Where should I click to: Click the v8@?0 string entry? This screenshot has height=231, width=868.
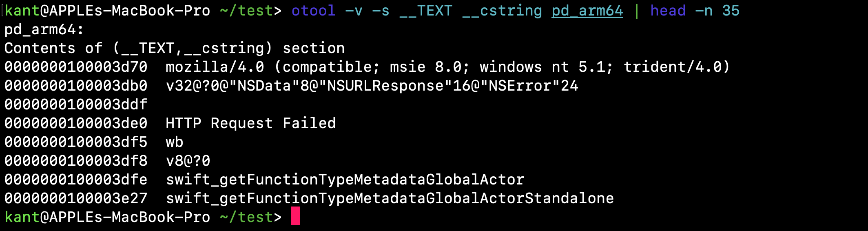tap(188, 161)
